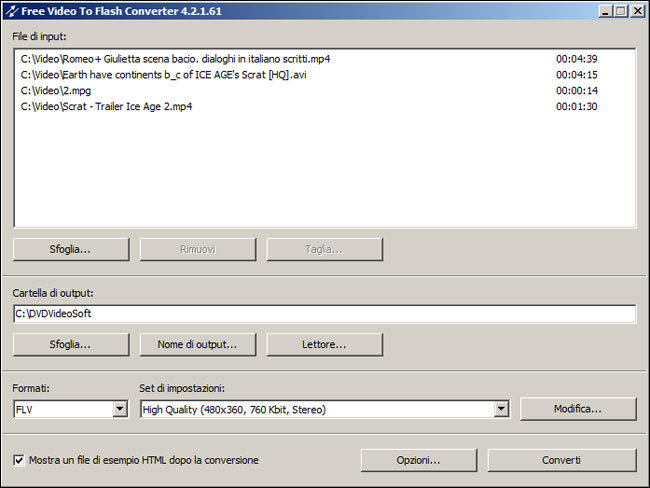Open the Nome di output dialog
Screen dimensions: 650x488
(197, 344)
